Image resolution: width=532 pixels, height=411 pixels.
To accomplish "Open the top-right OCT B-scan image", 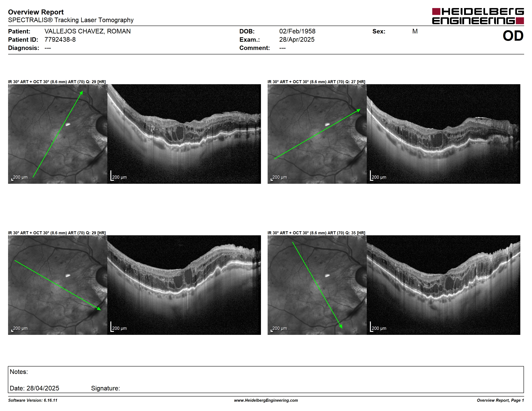I will pos(443,134).
